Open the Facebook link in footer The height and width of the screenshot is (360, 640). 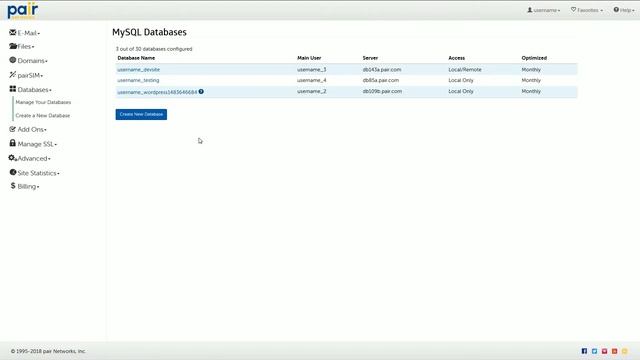click(584, 351)
